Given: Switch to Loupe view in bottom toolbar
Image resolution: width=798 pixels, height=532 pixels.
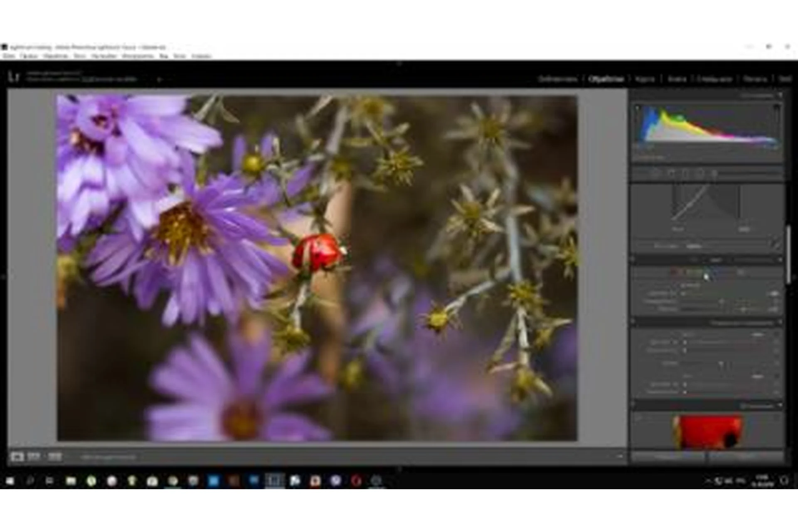Looking at the screenshot, I should [x=17, y=457].
